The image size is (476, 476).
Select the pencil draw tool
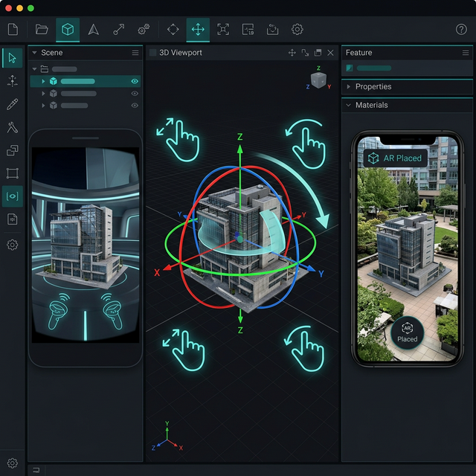[x=12, y=103]
